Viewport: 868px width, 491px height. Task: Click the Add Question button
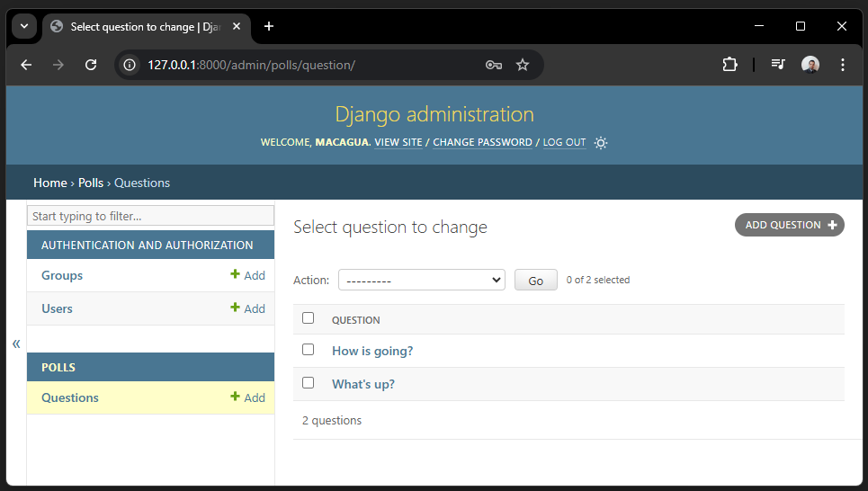[790, 225]
